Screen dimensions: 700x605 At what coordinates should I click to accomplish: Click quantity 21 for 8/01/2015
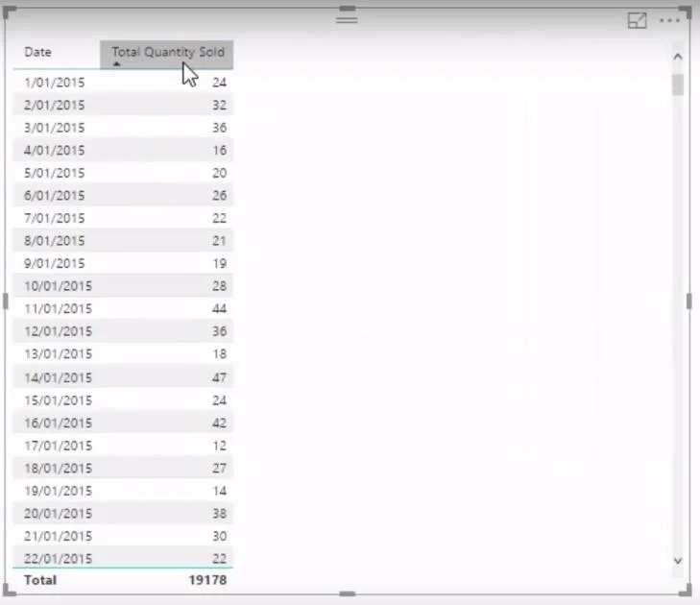click(219, 241)
